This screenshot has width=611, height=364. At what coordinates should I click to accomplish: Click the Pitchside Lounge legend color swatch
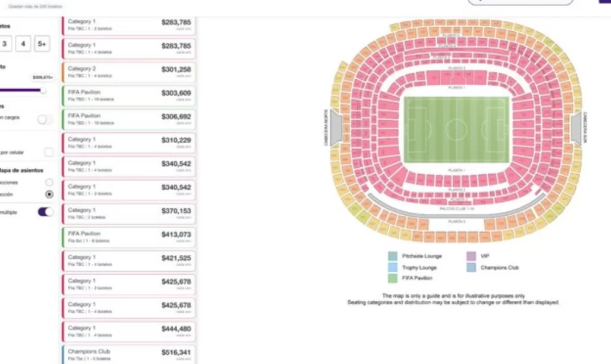tap(393, 256)
